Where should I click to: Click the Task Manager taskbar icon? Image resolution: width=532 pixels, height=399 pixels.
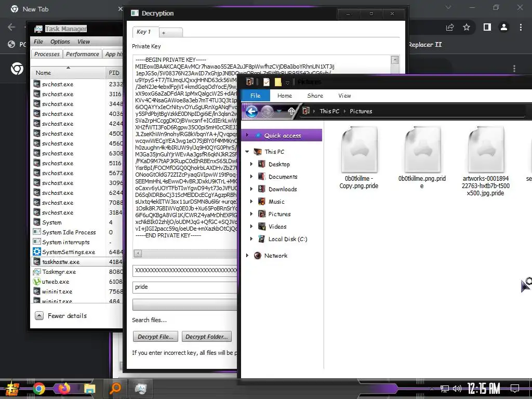(140, 388)
